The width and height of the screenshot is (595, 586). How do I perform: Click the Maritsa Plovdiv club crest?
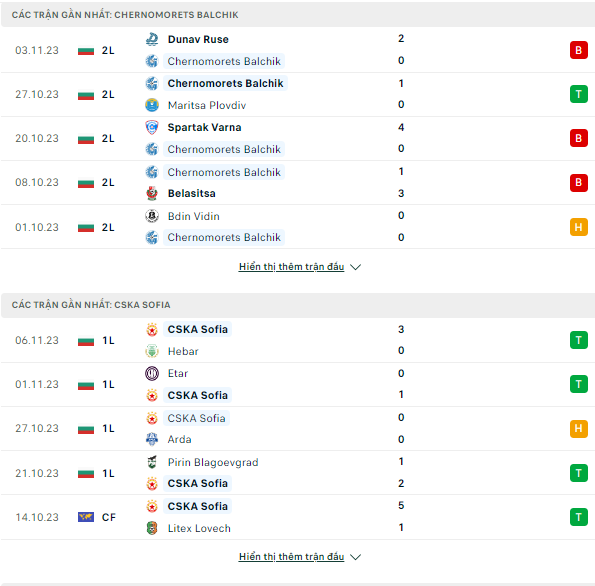tap(152, 105)
